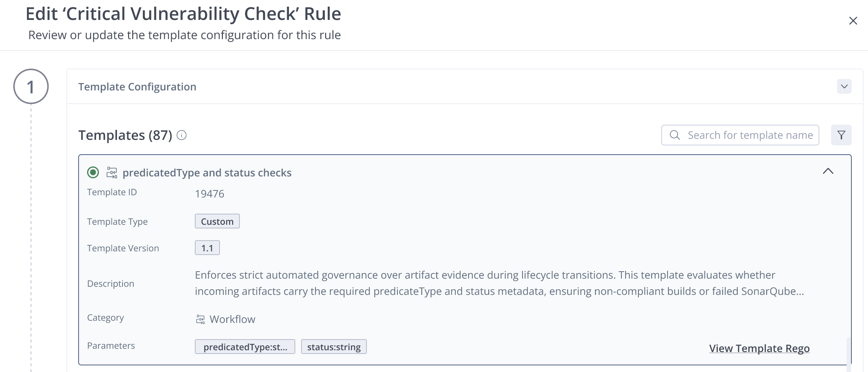Click the Workflow category icon
868x372 pixels.
(200, 319)
